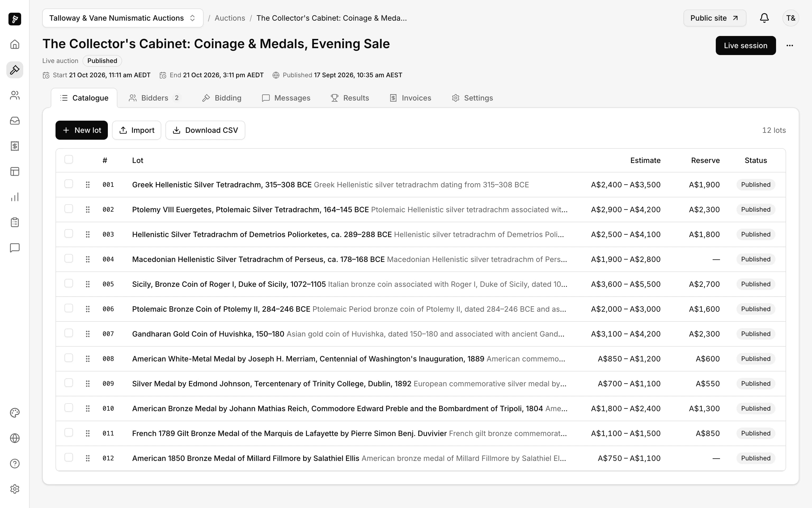Grab the drag handle for lot 004
Screen dimensions: 812x508
pos(87,259)
